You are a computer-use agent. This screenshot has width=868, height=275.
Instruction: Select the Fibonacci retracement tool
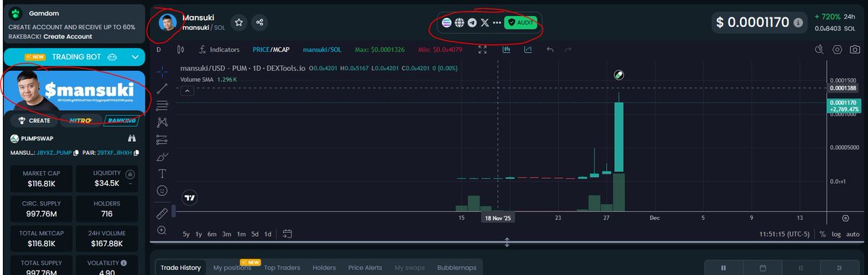coord(163,105)
